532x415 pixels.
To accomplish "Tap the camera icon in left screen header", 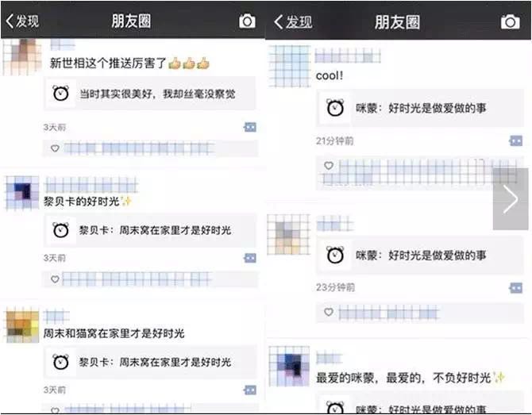I will pyautogui.click(x=247, y=21).
